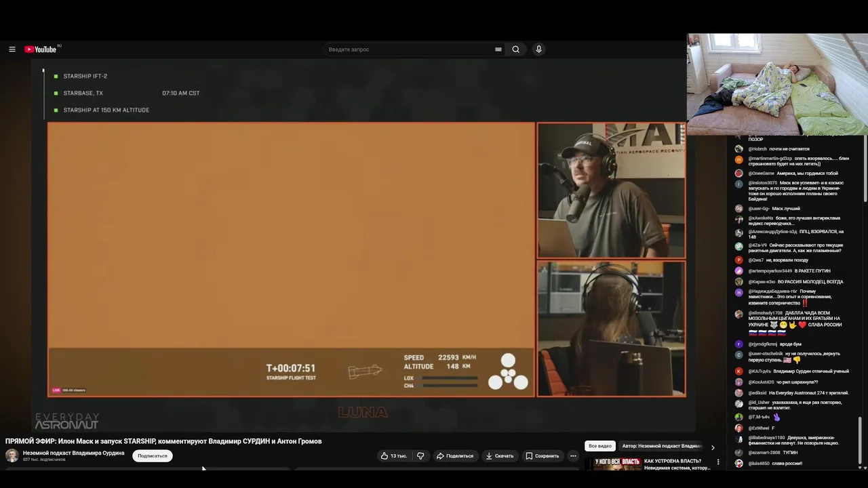
Task: Click the search box 'Введите запрос'
Action: tap(410, 49)
